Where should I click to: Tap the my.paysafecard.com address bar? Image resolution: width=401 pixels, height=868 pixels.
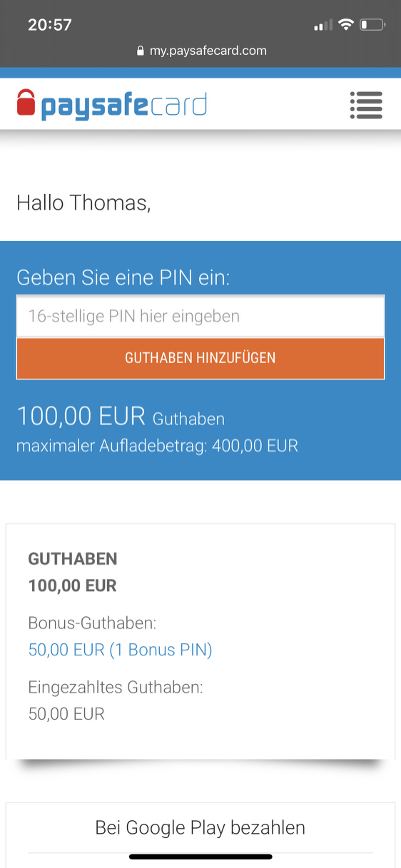pyautogui.click(x=200, y=51)
